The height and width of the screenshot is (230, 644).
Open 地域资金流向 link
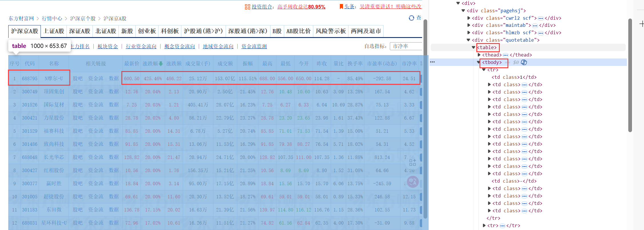[218, 46]
